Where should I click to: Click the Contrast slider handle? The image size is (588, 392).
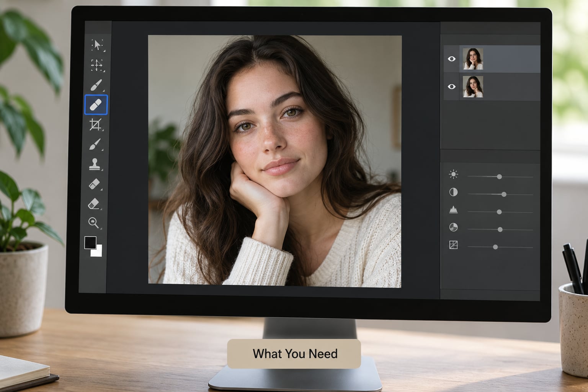(x=504, y=194)
